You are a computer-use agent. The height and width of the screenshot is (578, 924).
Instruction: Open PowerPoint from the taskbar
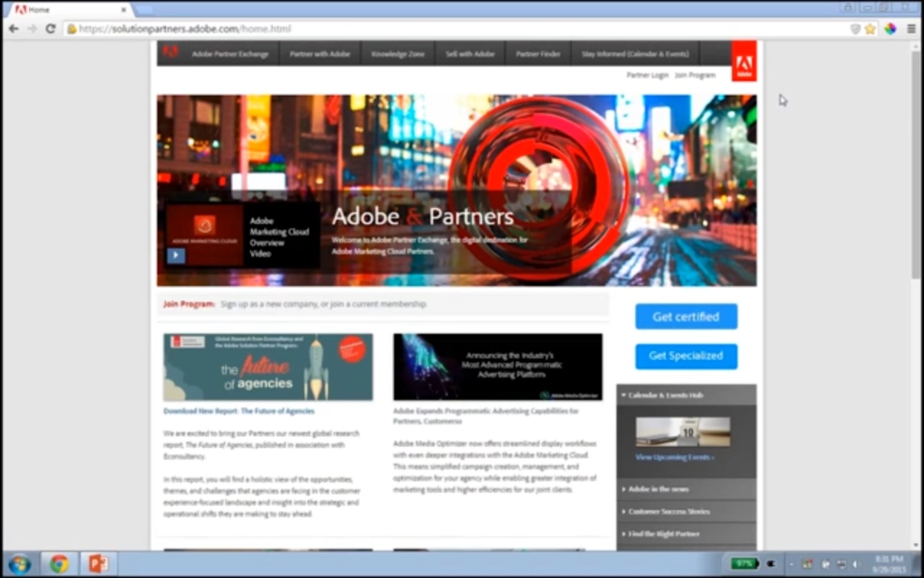pyautogui.click(x=98, y=565)
